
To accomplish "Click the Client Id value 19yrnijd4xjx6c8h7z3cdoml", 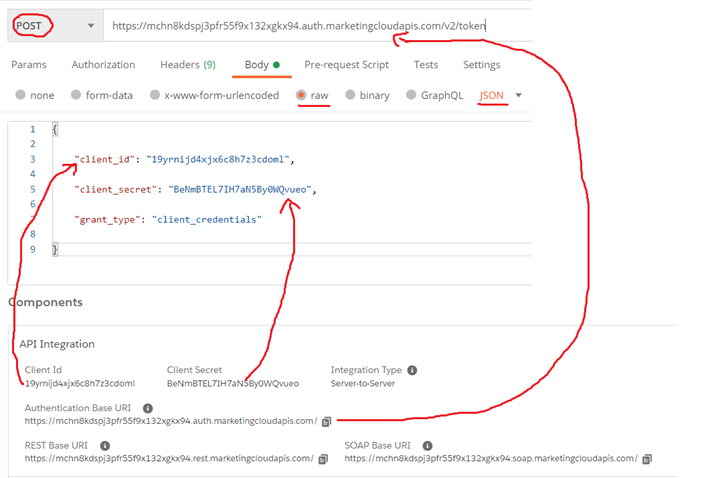I will (x=80, y=384).
